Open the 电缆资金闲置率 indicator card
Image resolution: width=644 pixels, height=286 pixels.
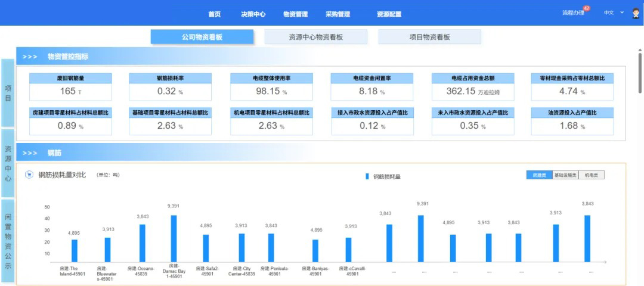tap(372, 87)
